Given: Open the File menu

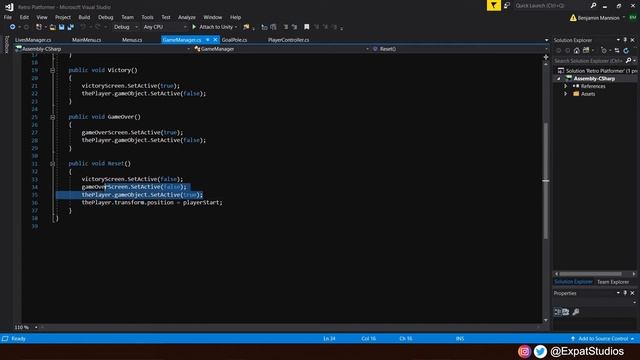Looking at the screenshot, I should point(8,17).
